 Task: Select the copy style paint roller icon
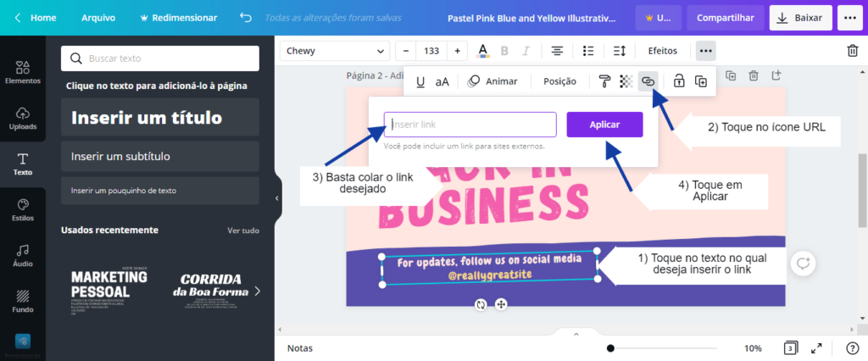(x=604, y=81)
